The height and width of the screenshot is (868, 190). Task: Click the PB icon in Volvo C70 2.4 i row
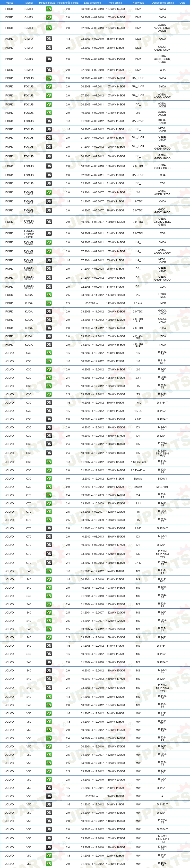click(49, 503)
